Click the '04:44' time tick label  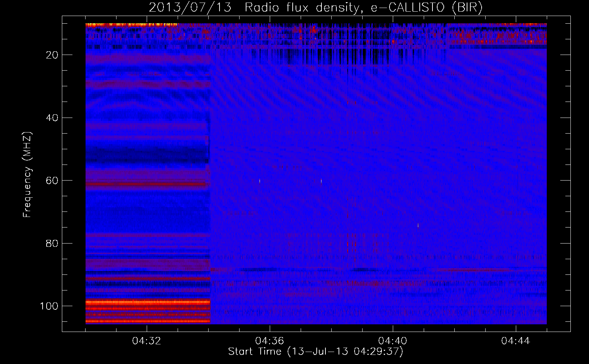coord(516,341)
